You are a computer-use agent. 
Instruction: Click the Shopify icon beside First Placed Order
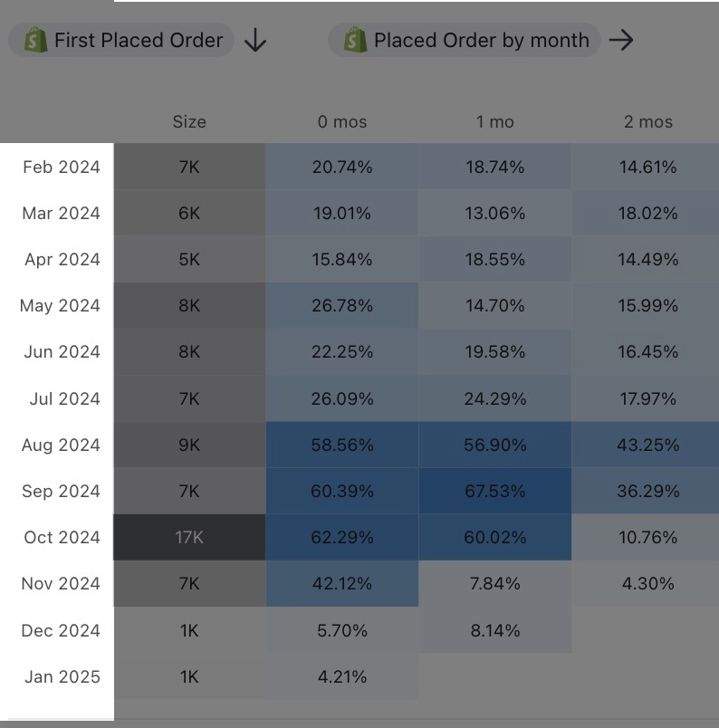coord(36,41)
